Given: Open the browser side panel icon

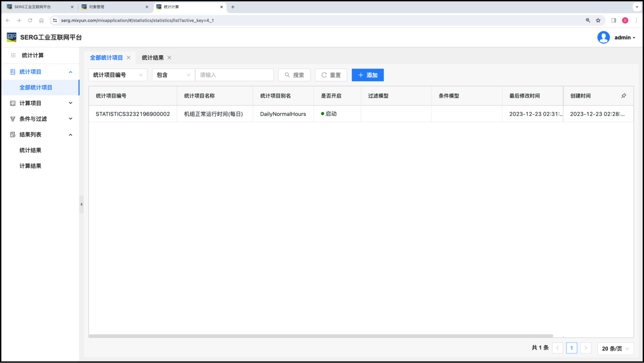Looking at the screenshot, I should (x=614, y=20).
